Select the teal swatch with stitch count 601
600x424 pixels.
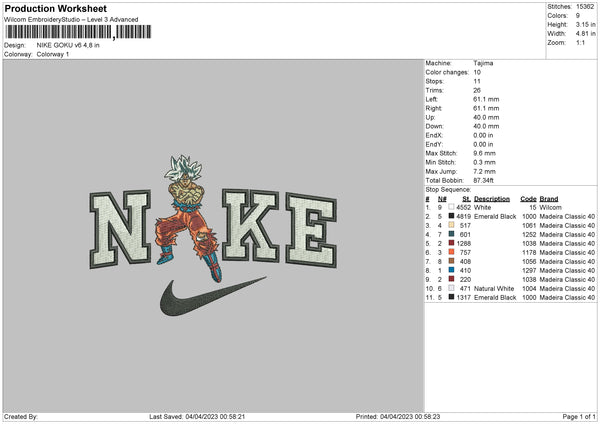pos(451,234)
